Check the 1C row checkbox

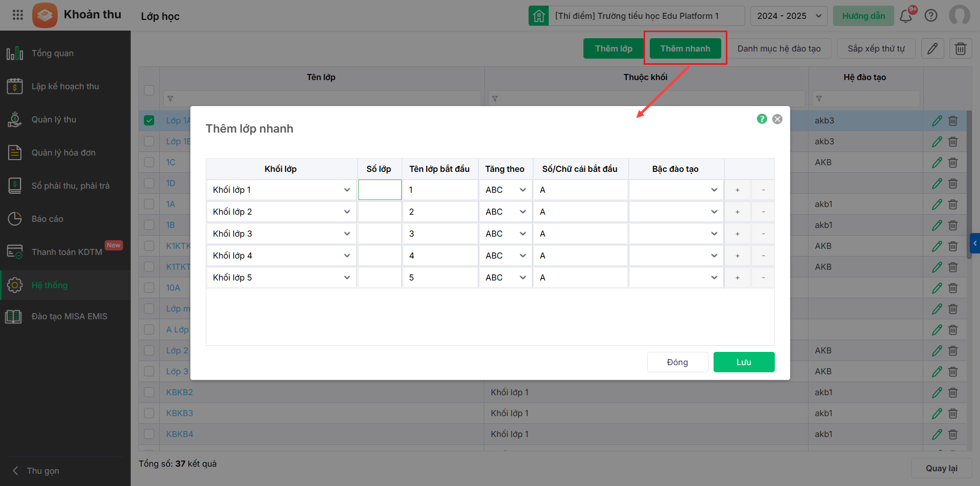point(149,162)
